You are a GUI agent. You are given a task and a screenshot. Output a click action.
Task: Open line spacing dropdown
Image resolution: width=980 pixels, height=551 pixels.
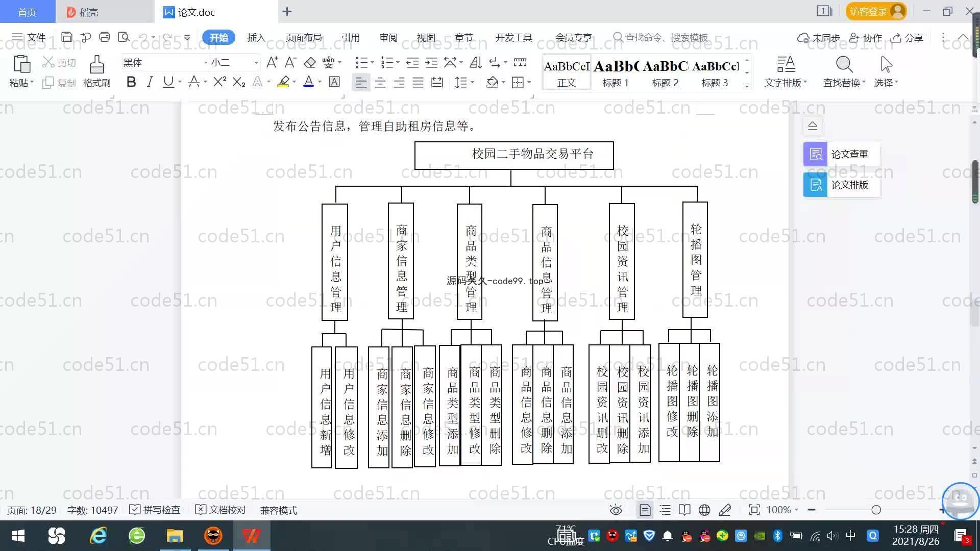(x=472, y=82)
